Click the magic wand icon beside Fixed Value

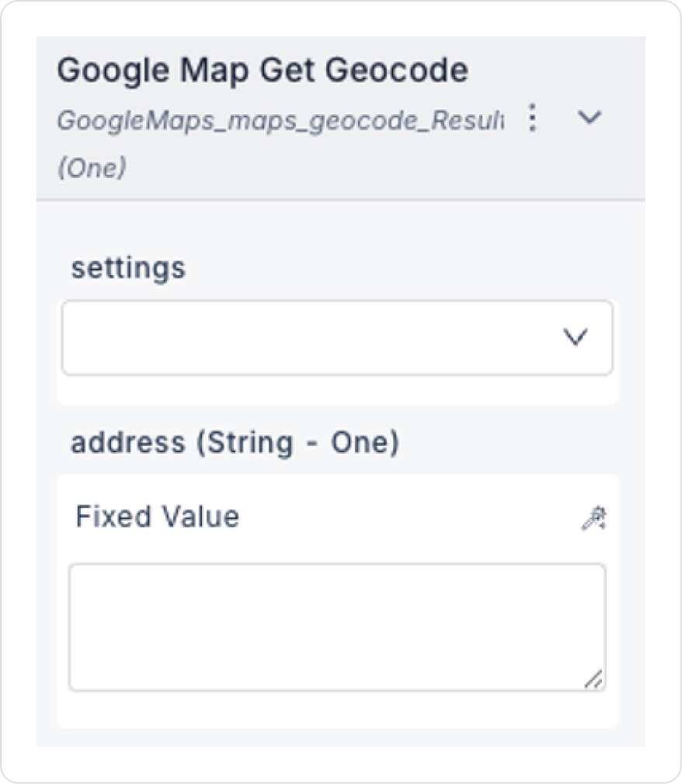pyautogui.click(x=594, y=518)
